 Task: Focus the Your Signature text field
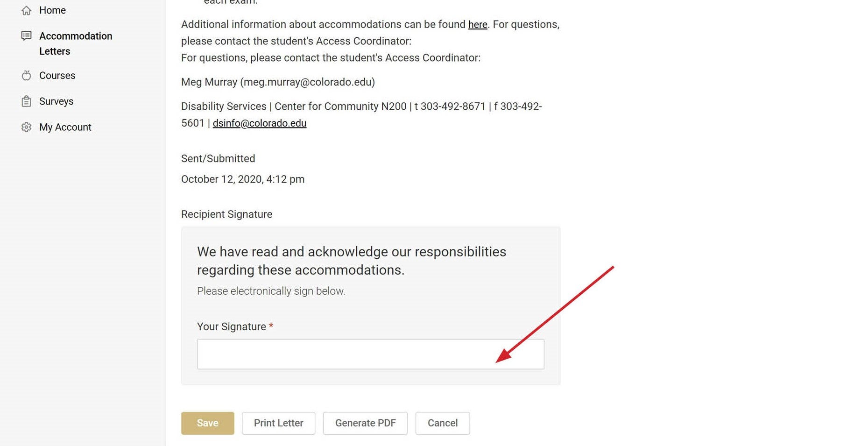(371, 354)
